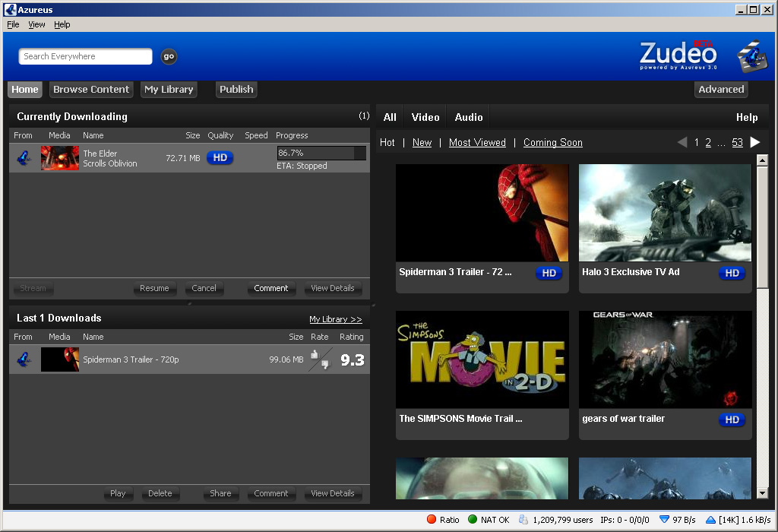Select the Hot content list
The image size is (778, 532).
tap(387, 142)
